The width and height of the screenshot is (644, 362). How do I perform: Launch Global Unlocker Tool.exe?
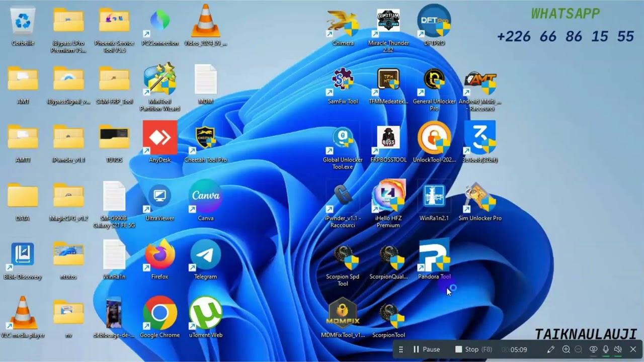tap(343, 139)
